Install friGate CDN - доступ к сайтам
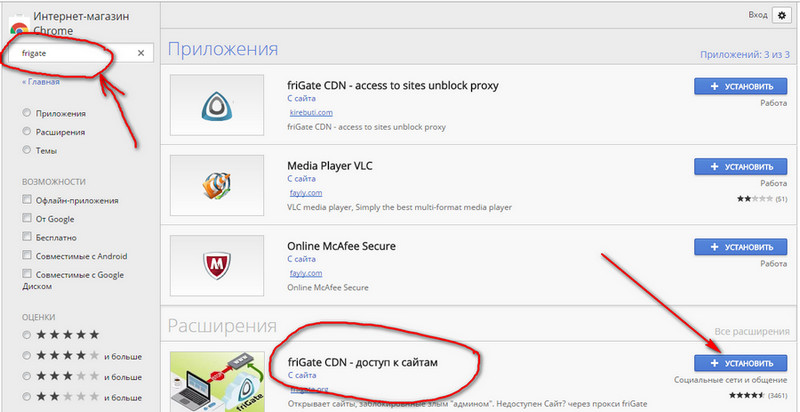Image resolution: width=800 pixels, height=412 pixels. click(740, 363)
